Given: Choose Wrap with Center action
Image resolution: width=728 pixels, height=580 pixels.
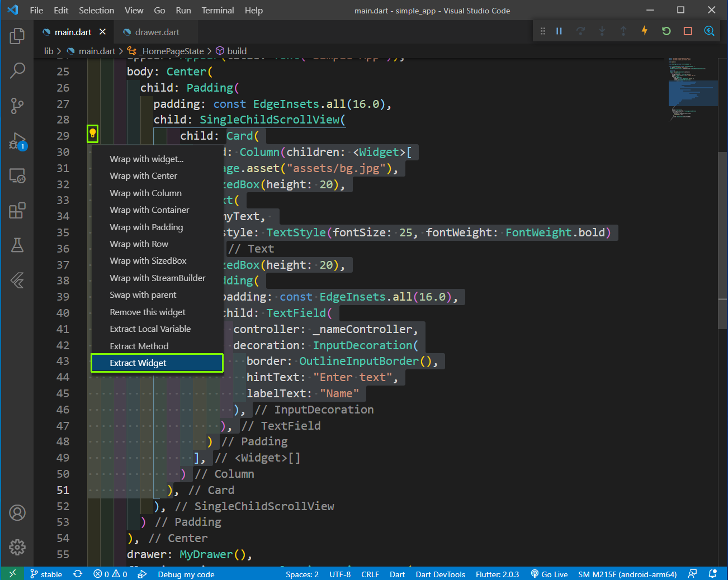Looking at the screenshot, I should pos(157,176).
